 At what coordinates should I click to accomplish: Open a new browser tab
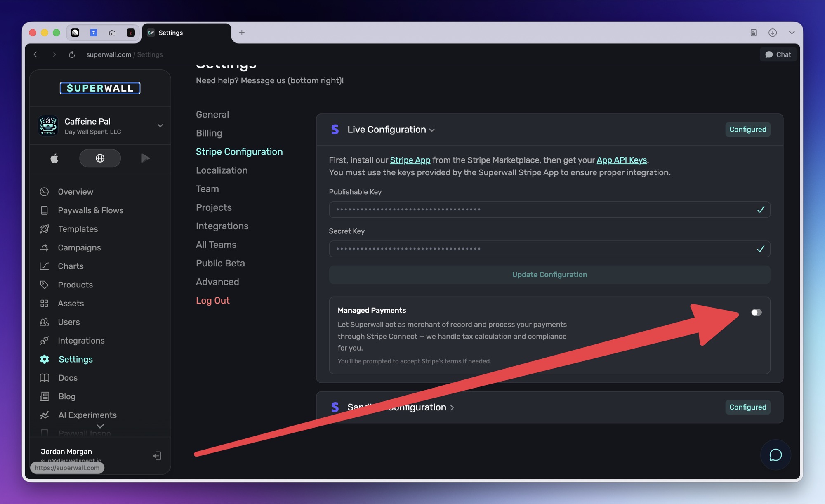[242, 33]
